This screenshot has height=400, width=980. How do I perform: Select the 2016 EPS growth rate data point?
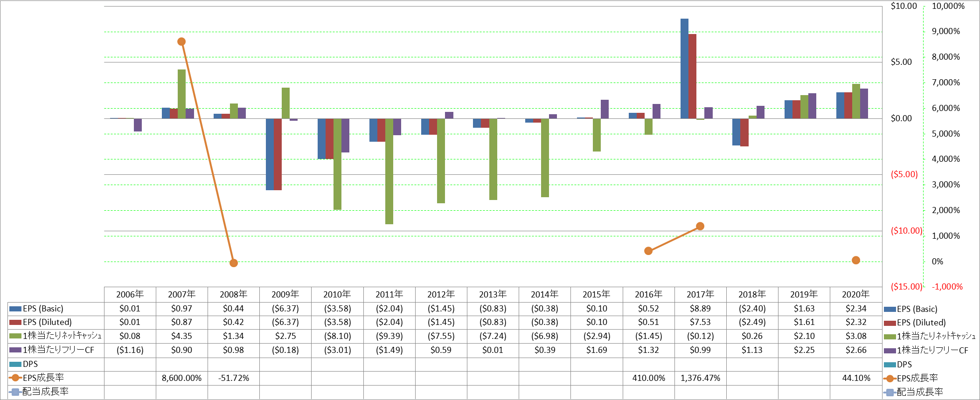tap(648, 251)
